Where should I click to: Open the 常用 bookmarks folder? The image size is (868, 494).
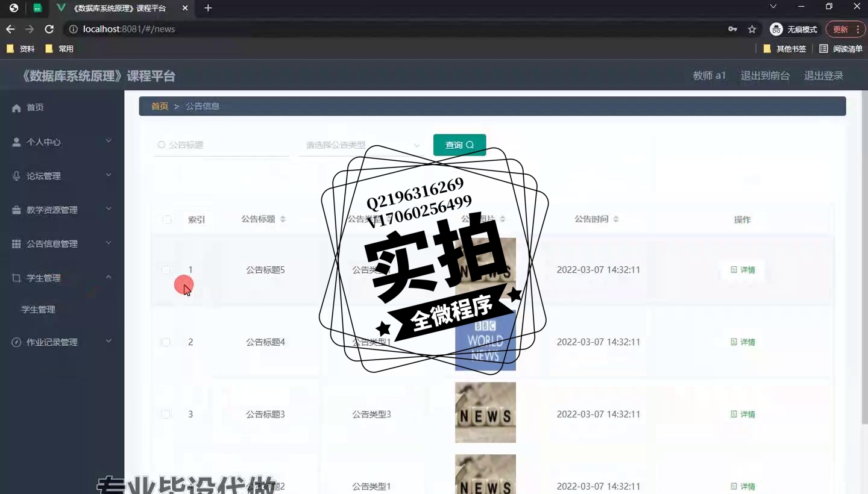tap(60, 49)
